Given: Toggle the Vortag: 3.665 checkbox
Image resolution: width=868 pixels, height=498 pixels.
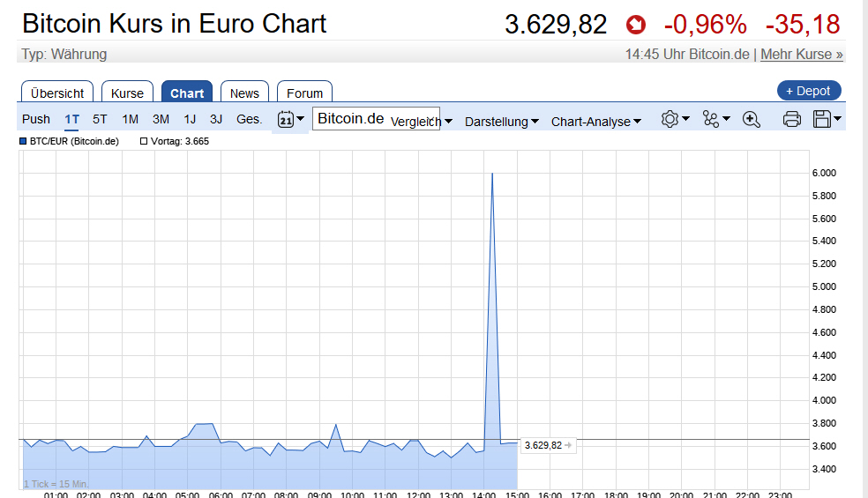Looking at the screenshot, I should point(144,141).
